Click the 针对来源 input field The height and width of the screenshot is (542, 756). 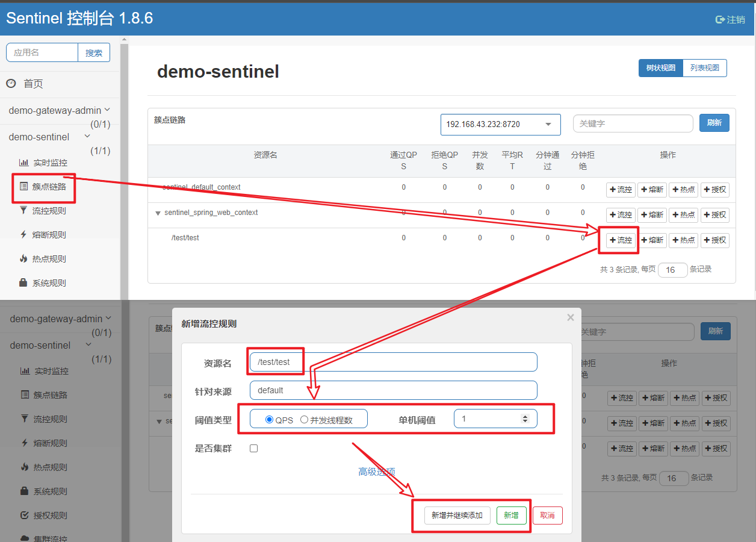coord(393,390)
